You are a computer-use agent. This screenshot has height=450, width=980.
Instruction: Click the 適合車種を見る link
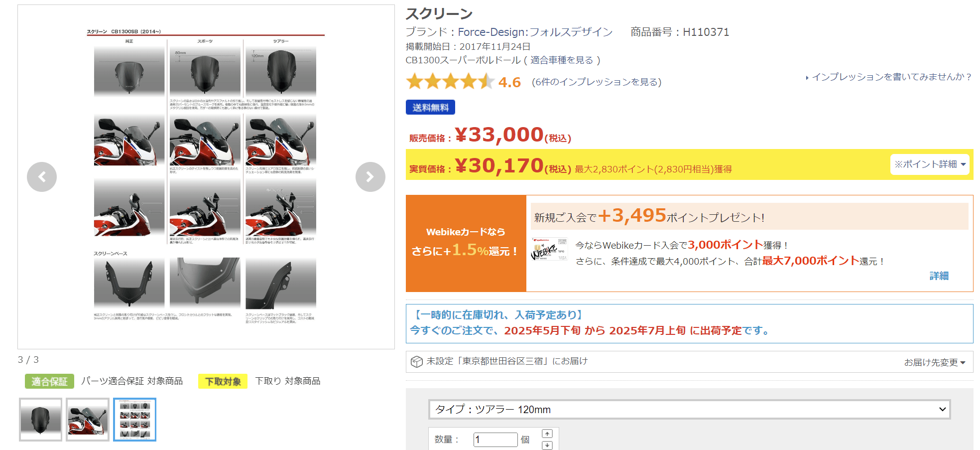(562, 60)
